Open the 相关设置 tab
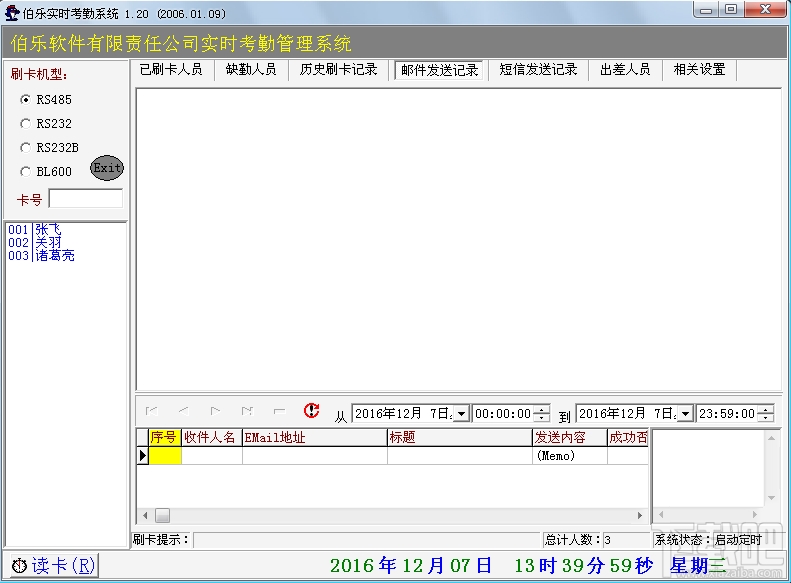Viewport: 791px width, 583px height. click(699, 70)
